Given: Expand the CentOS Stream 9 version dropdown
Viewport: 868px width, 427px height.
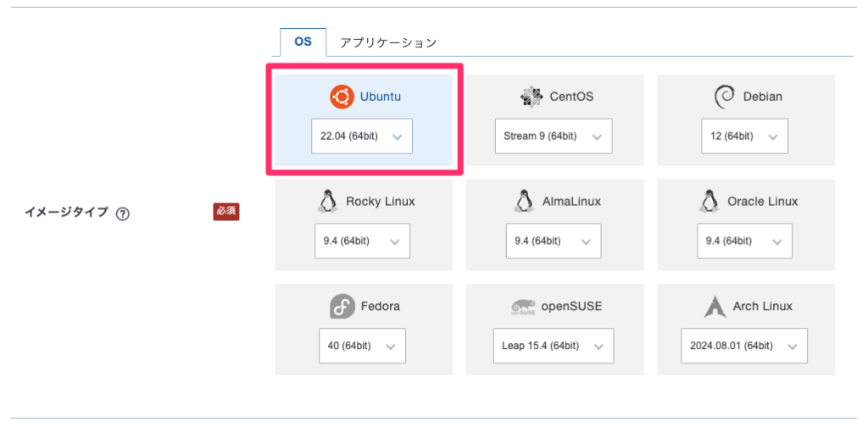Looking at the screenshot, I should [x=553, y=136].
